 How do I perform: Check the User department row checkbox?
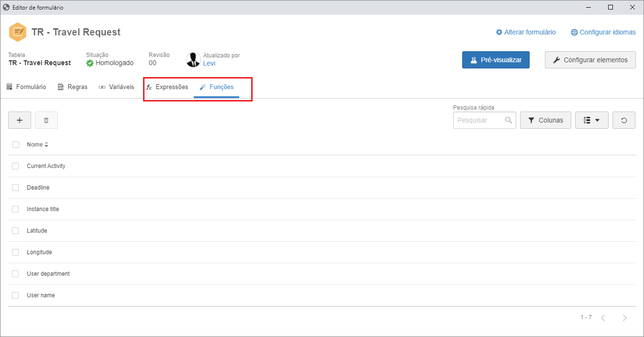click(16, 274)
